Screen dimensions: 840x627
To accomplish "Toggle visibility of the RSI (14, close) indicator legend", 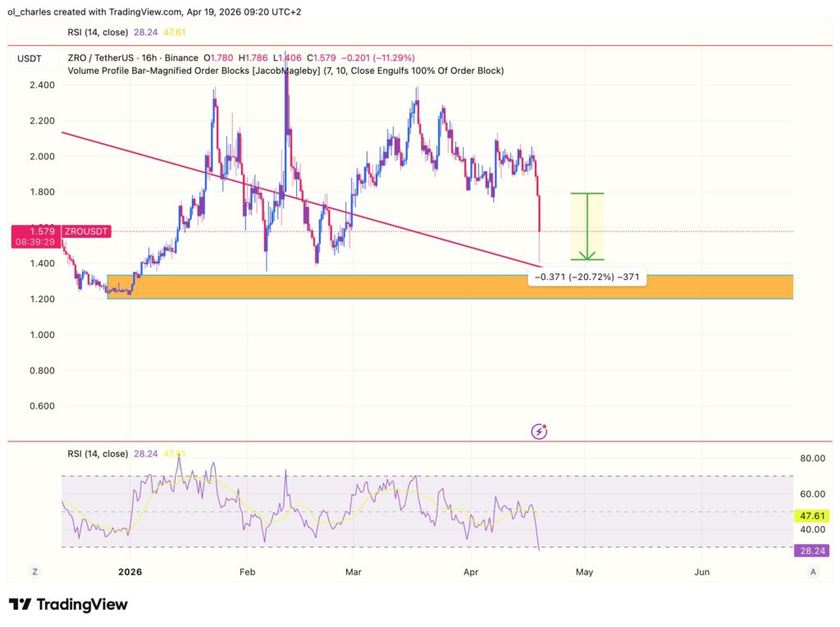I will (98, 33).
